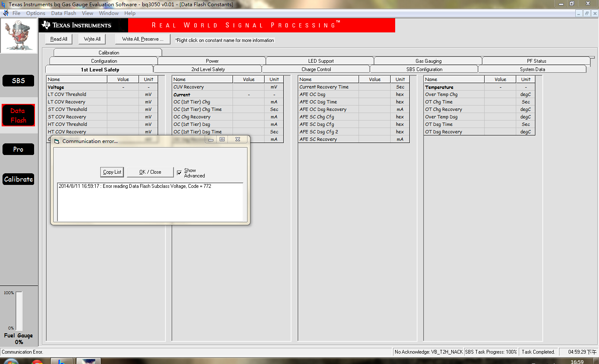The image size is (599, 364).
Task: Click 'No Acknowledge: VB_T2H_NACK' in the status bar
Action: tap(428, 352)
